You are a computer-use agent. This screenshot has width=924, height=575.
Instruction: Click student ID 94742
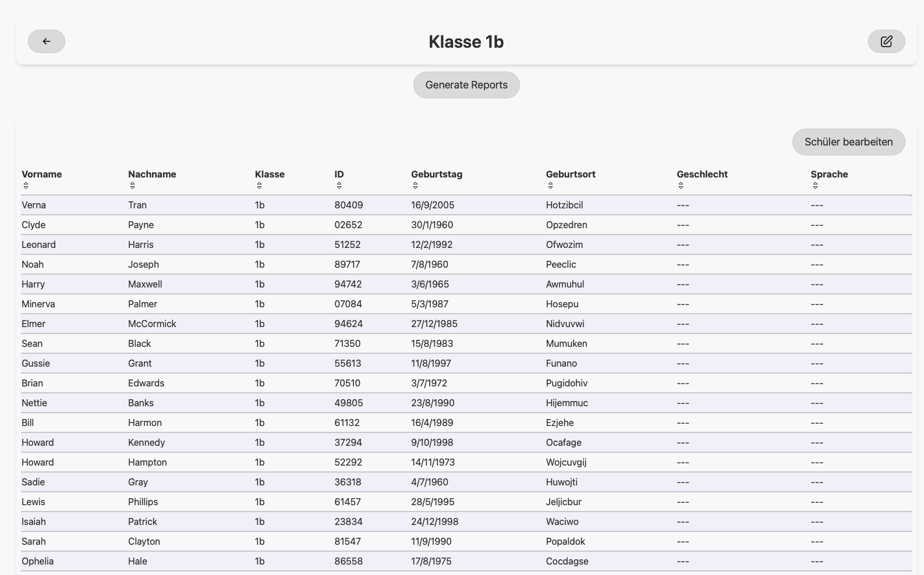tap(348, 285)
